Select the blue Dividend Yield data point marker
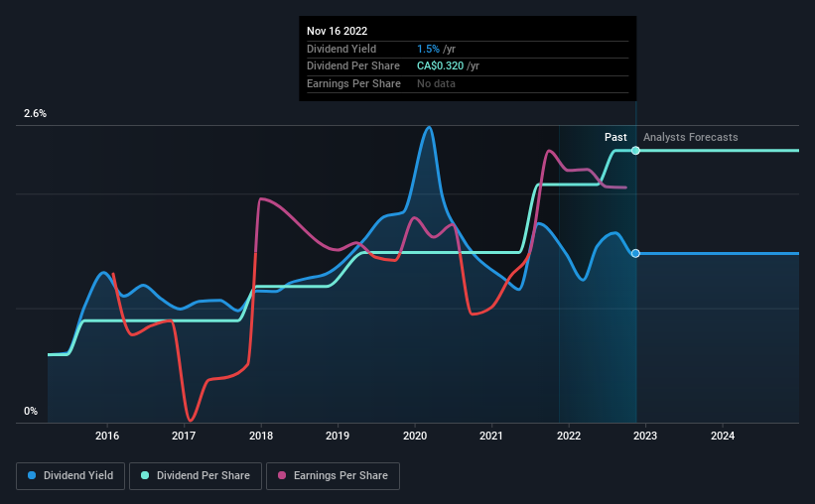815x504 pixels. [x=635, y=254]
